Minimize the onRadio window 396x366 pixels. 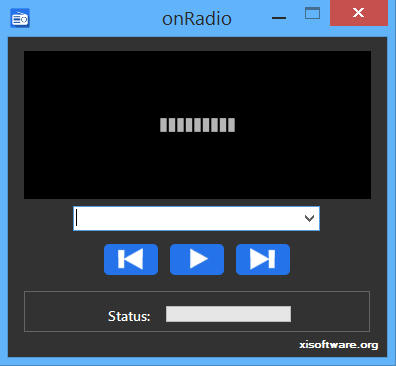[x=279, y=18]
